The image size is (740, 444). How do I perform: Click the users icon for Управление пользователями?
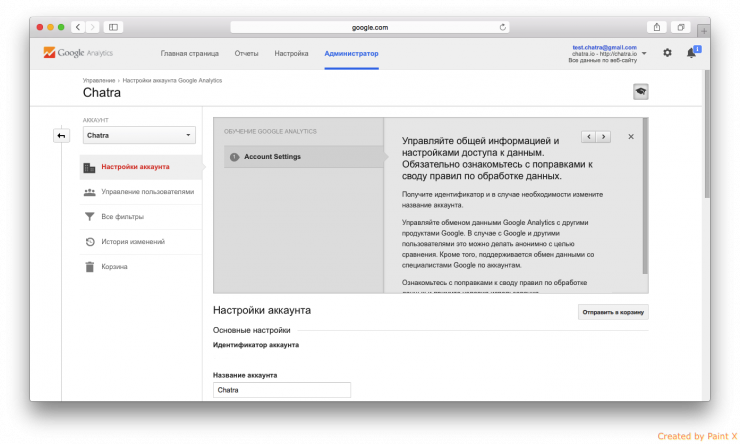[x=89, y=192]
